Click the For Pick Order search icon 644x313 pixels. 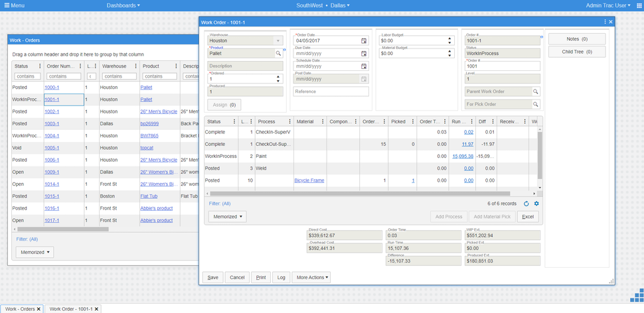[x=536, y=104]
